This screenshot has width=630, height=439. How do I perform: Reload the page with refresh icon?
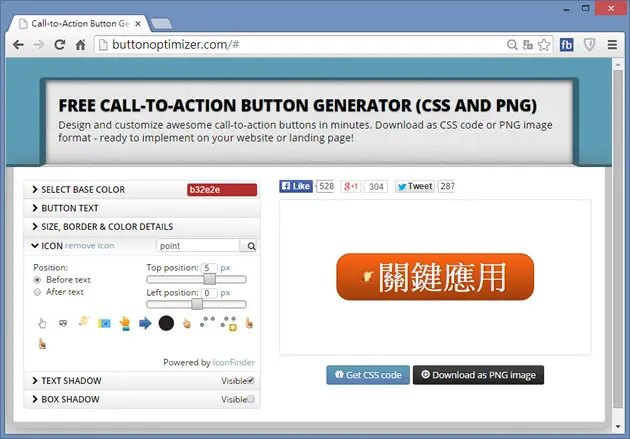coord(60,45)
